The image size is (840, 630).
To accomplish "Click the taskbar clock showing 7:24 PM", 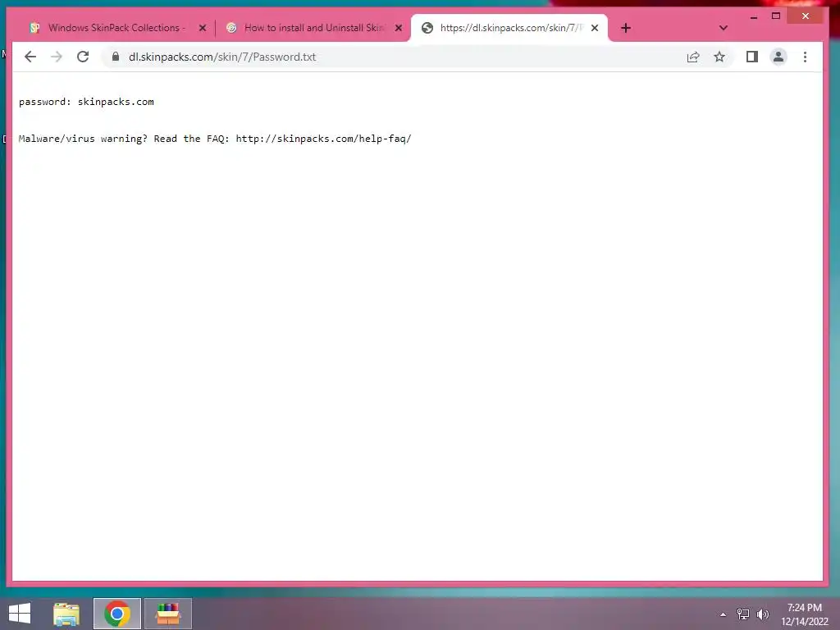I will pos(804,614).
